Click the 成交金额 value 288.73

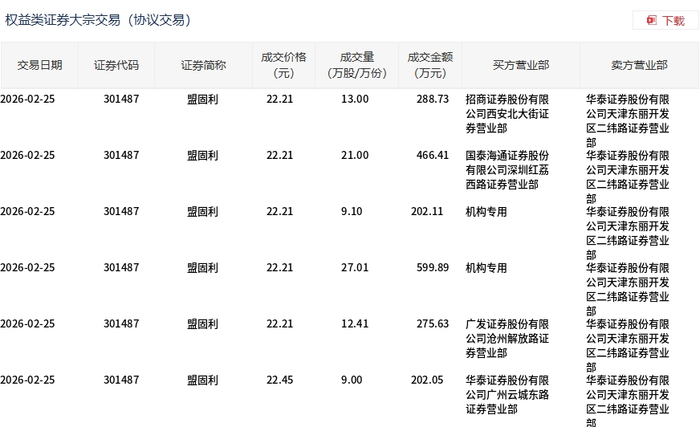pyautogui.click(x=433, y=99)
